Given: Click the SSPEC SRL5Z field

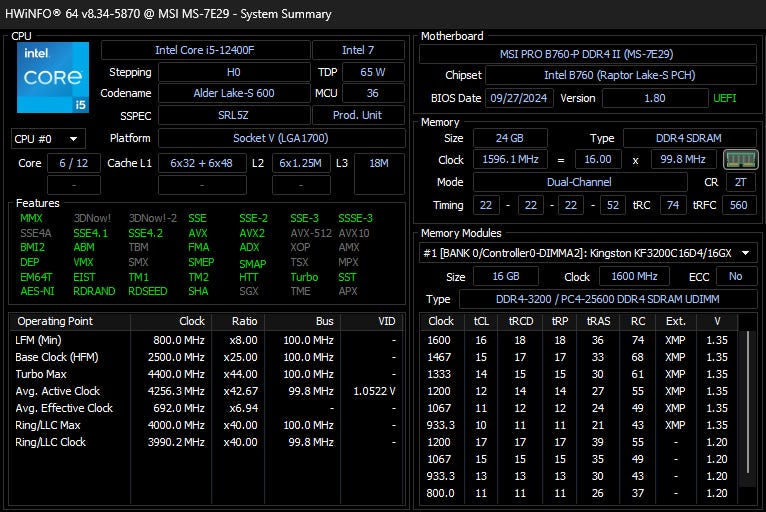Looking at the screenshot, I should coord(234,115).
